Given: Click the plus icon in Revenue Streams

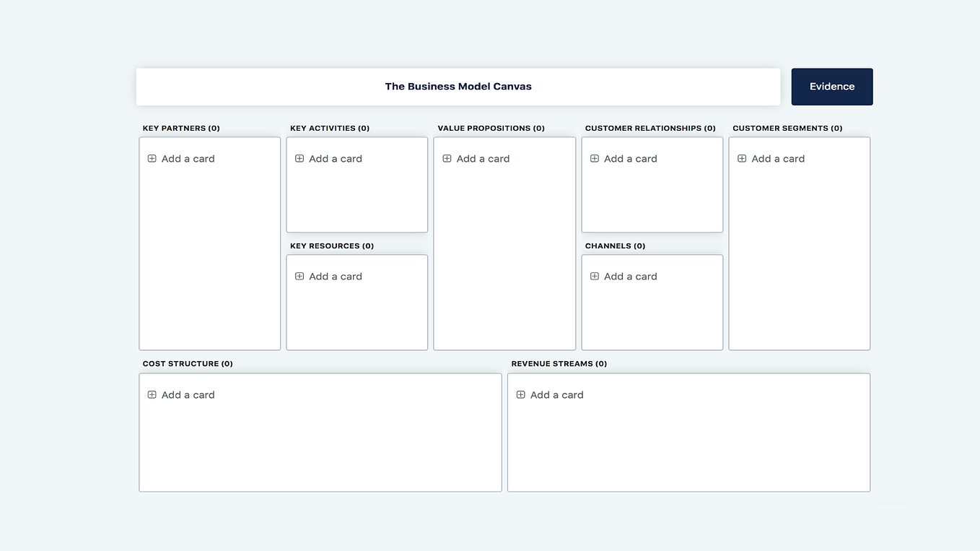Looking at the screenshot, I should [x=520, y=394].
